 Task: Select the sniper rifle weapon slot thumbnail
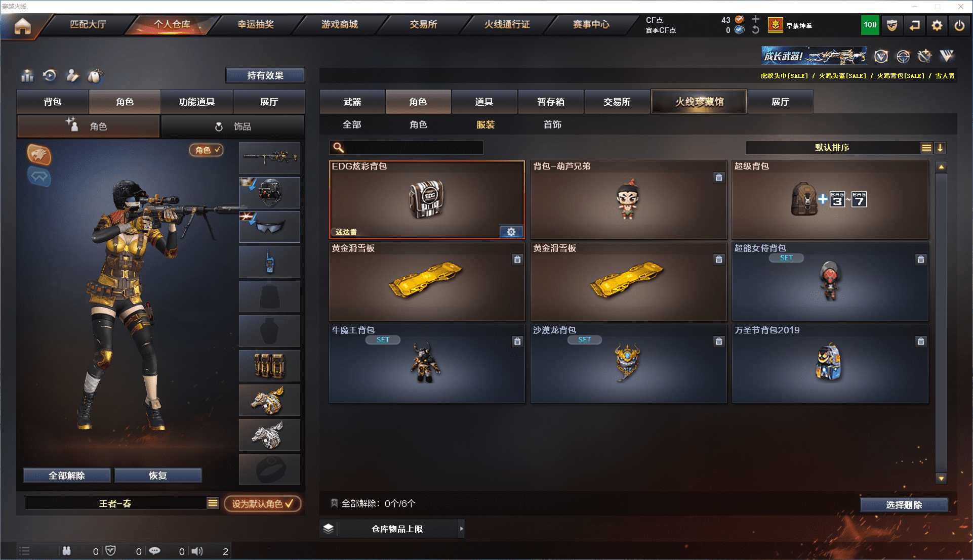tap(269, 158)
